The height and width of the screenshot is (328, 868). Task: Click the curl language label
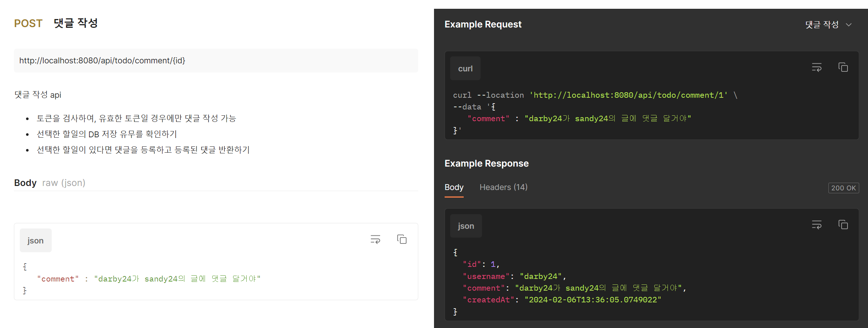pos(465,68)
